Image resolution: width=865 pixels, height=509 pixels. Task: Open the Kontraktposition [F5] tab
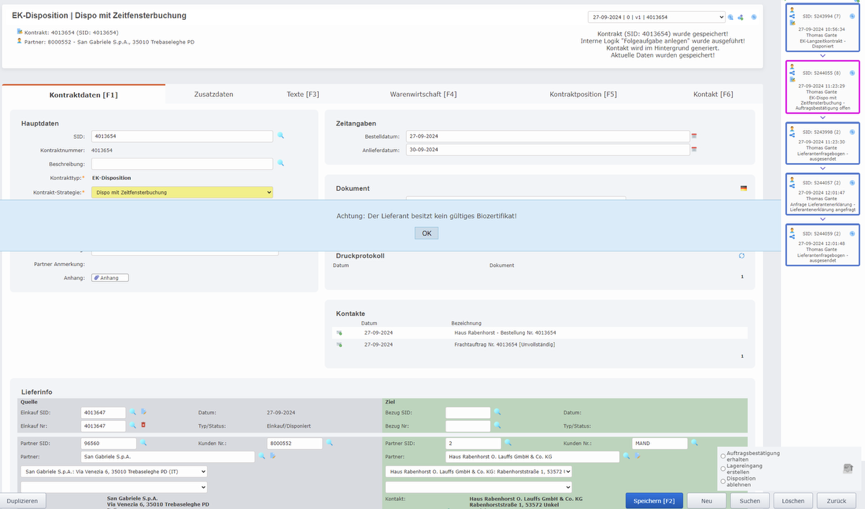click(x=582, y=94)
